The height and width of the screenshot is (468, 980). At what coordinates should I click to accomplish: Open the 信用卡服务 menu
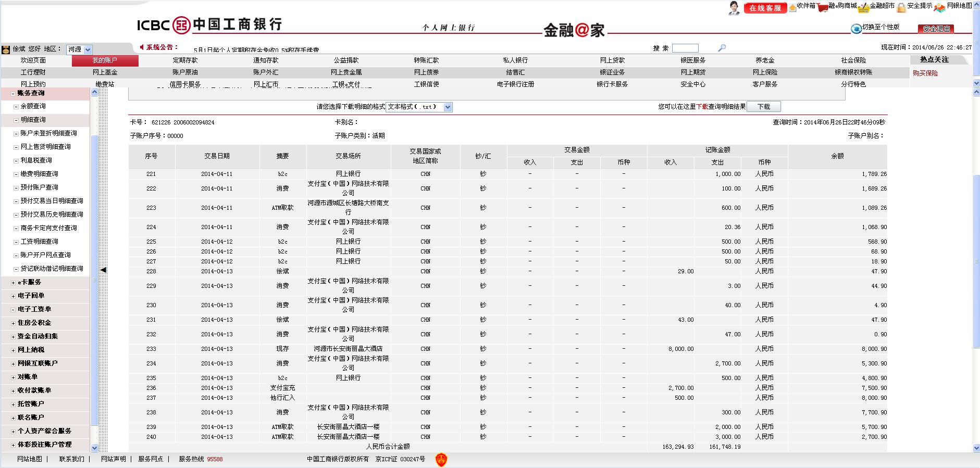point(185,84)
